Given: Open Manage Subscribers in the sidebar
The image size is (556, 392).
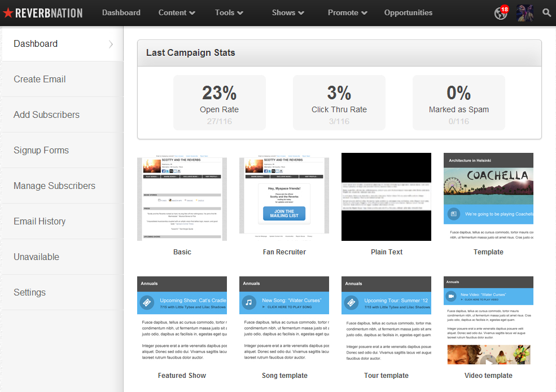Looking at the screenshot, I should (x=54, y=186).
